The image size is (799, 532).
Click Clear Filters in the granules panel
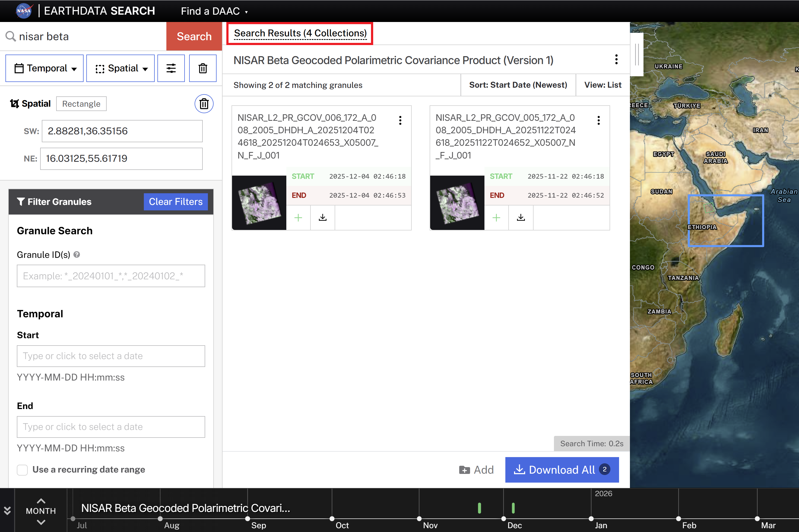(x=175, y=201)
